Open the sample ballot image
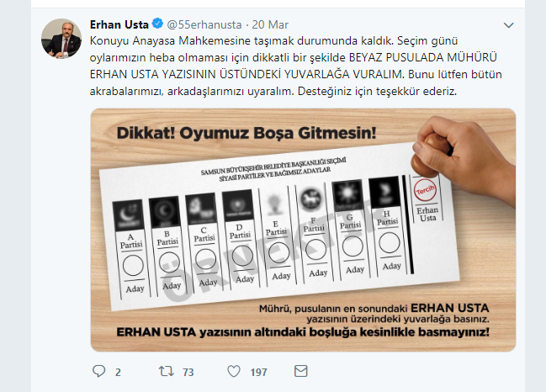This screenshot has width=546, height=392. pos(303,230)
